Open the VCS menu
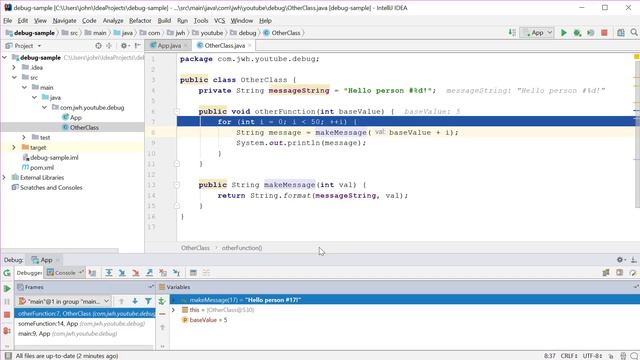 click(x=219, y=20)
